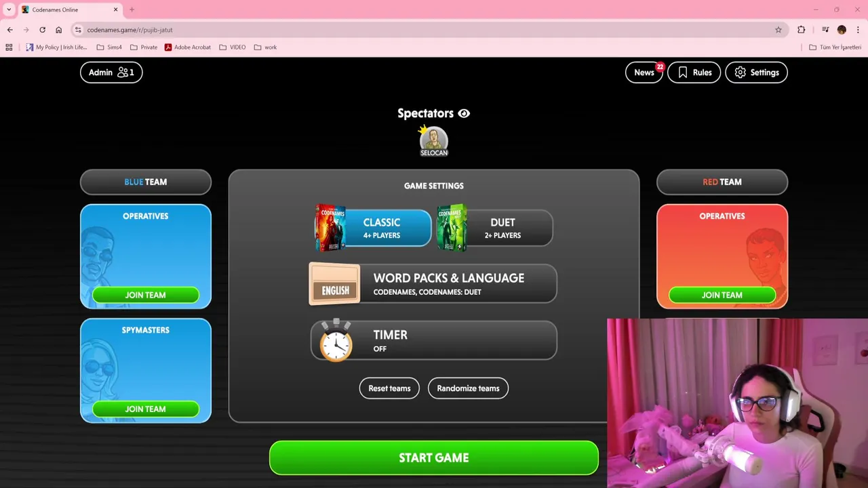The image size is (868, 488).
Task: Open the browser profile avatar
Action: (x=842, y=30)
